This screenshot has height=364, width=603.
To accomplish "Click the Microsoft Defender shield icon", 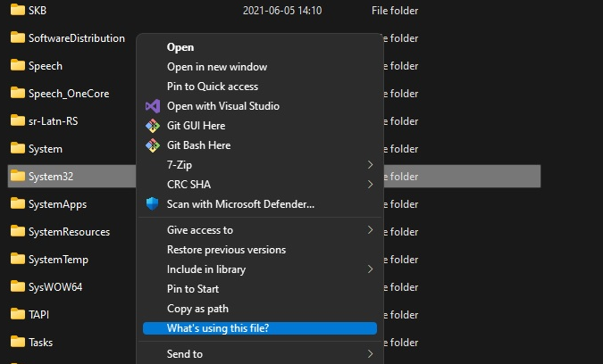I will pos(153,203).
